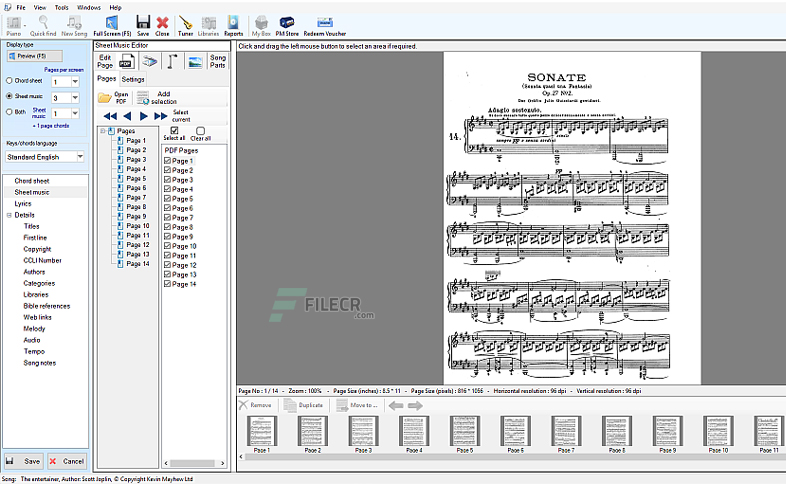Click the bottom Save button

point(23,461)
